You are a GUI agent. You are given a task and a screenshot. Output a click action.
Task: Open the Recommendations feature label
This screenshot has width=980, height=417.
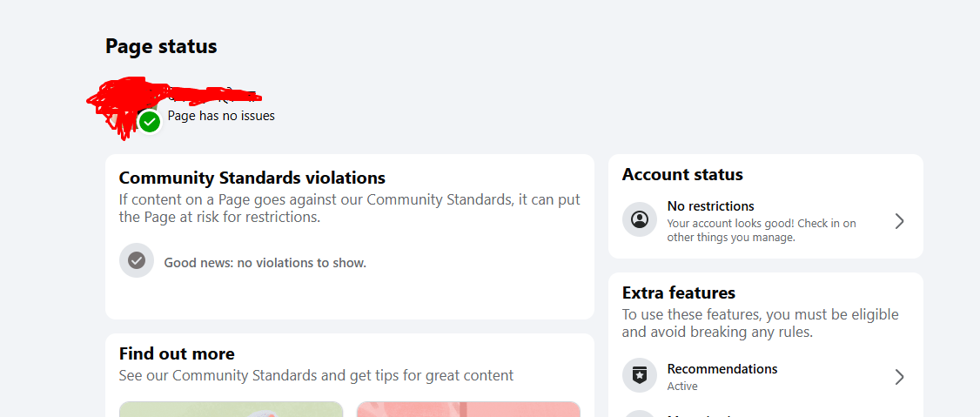point(722,369)
